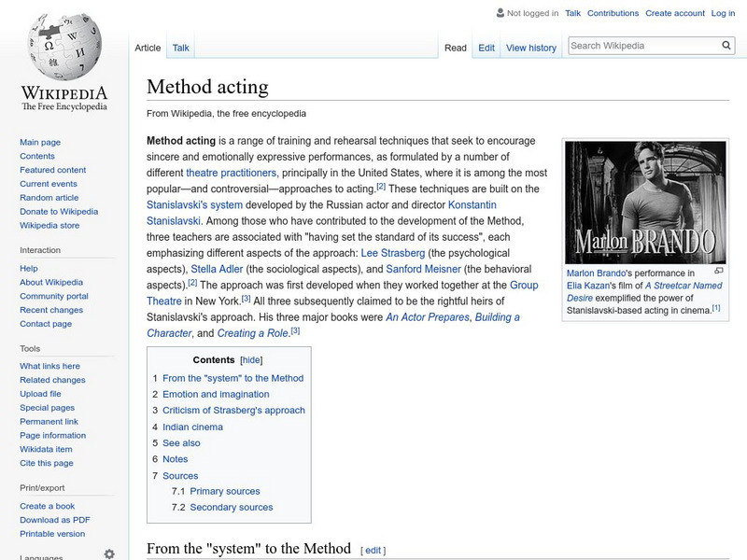Open language settings via the gear icon
Viewport: 747px width, 560px height.
[x=109, y=553]
